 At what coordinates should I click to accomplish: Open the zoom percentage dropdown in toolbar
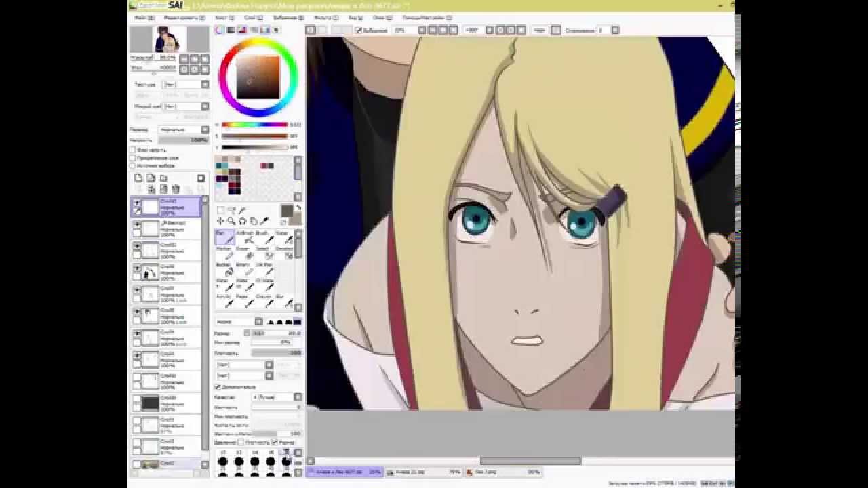point(422,30)
